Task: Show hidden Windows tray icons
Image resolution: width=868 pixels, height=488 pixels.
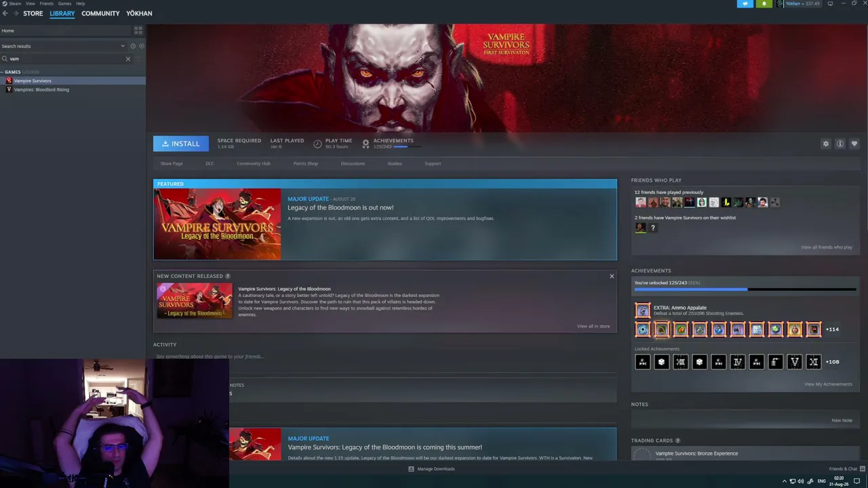Action: point(785,481)
